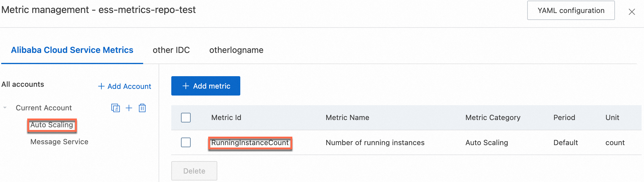Close the Metric management dialog
This screenshot has width=644, height=182.
point(632,12)
